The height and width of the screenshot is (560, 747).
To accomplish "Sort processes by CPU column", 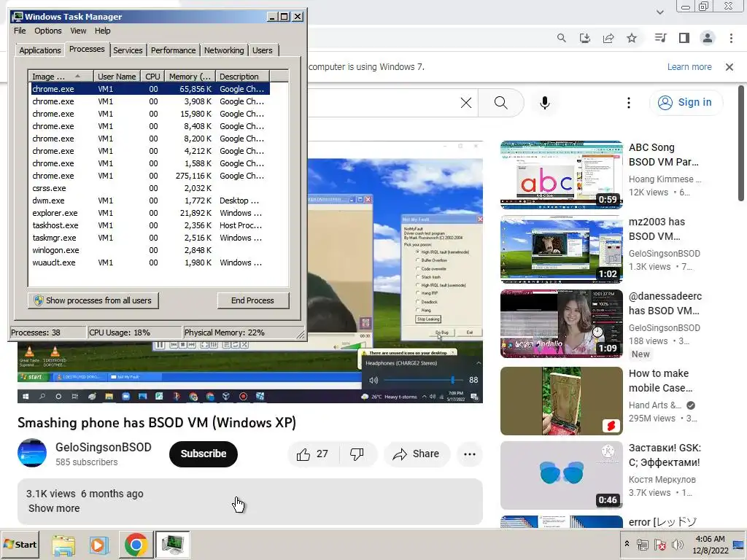I will tap(152, 76).
